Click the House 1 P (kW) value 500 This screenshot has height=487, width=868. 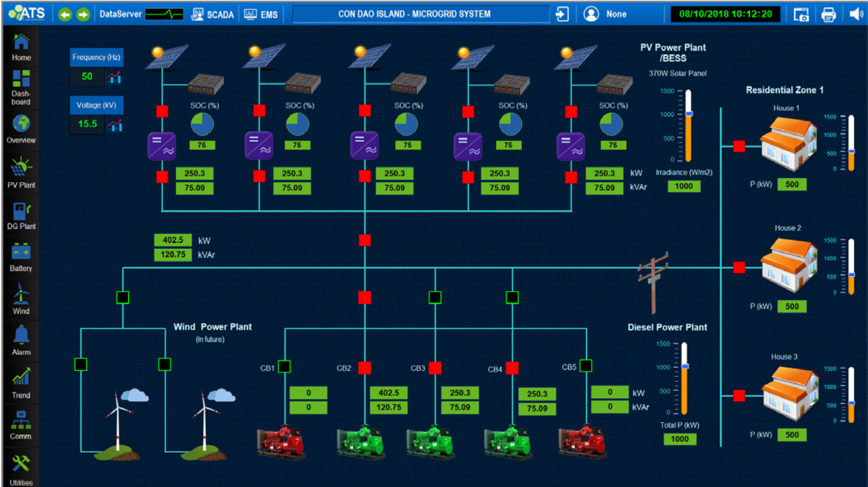click(x=792, y=184)
